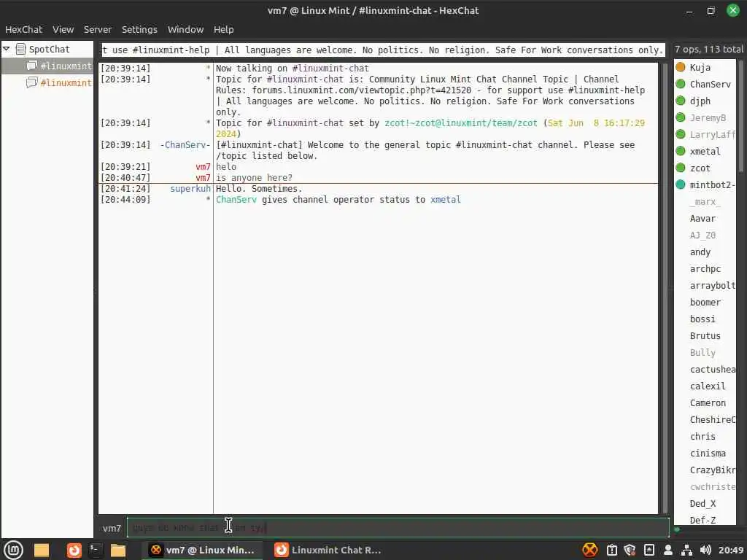Select the SpotChat server entry
This screenshot has width=747, height=560.
tap(49, 49)
